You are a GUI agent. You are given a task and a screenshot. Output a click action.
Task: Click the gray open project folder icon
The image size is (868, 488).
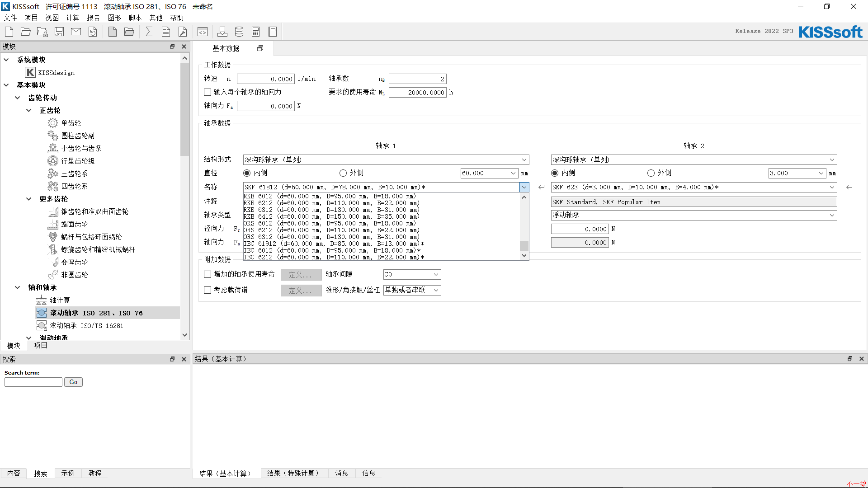[129, 32]
